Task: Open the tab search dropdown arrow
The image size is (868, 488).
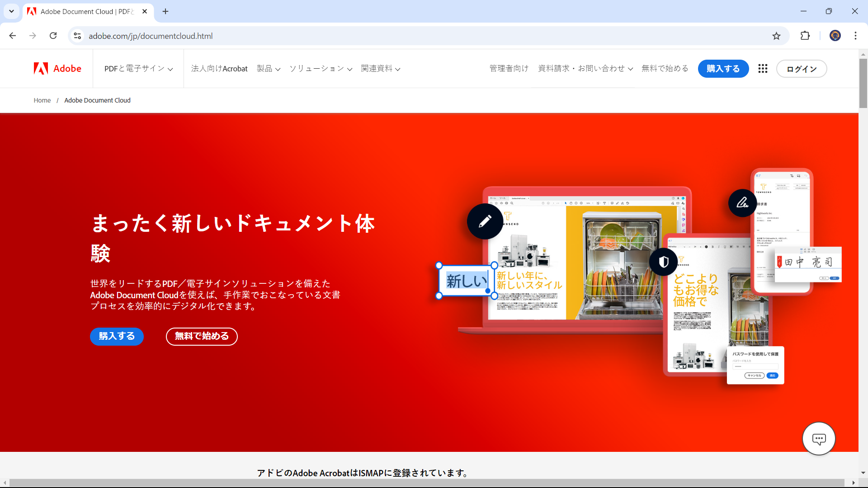Action: pos(11,11)
